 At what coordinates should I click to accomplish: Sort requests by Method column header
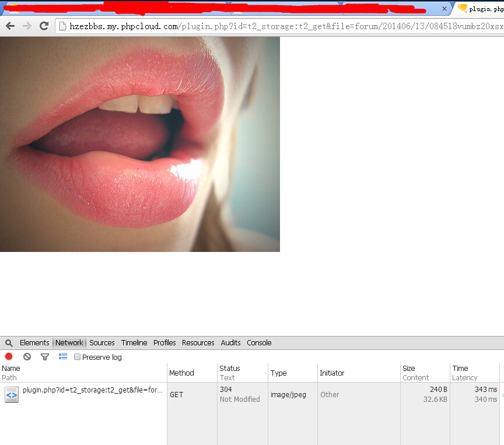[x=181, y=373]
